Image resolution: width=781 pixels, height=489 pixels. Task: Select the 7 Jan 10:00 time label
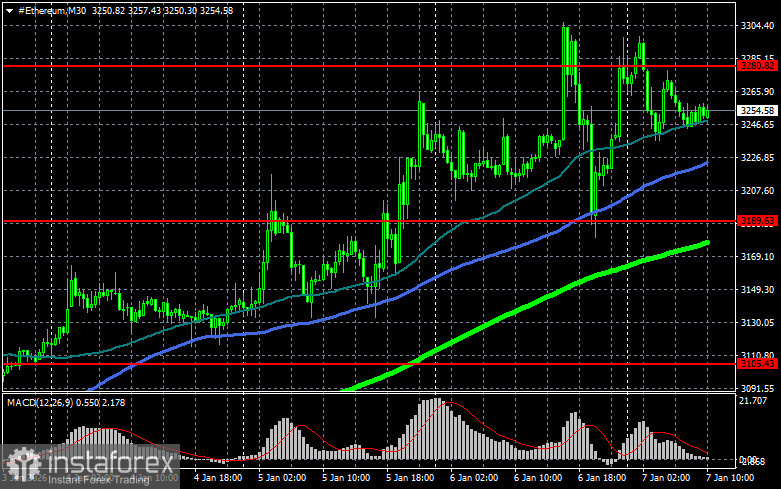click(730, 478)
